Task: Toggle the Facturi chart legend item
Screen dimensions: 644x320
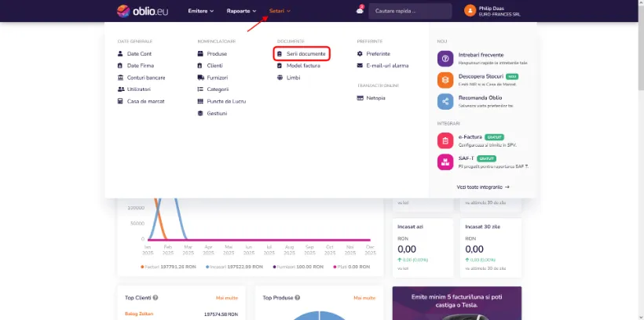Action: (x=168, y=267)
